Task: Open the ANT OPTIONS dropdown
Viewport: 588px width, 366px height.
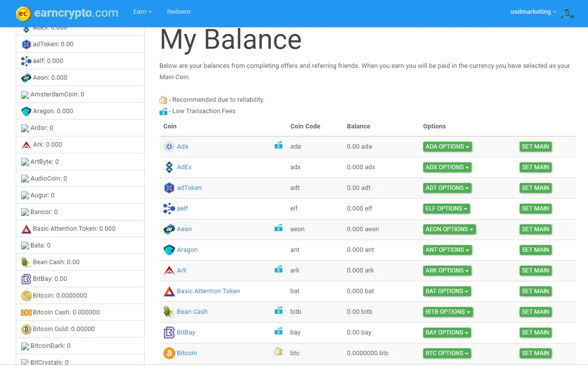Action: click(447, 250)
